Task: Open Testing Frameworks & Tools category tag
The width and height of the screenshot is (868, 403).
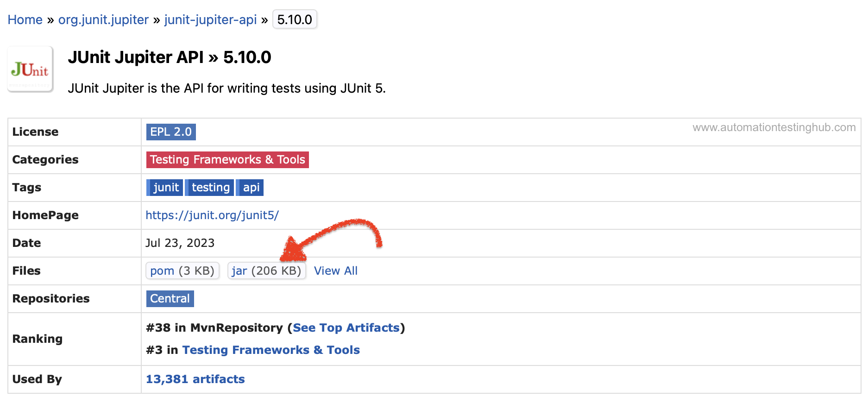Action: pos(227,159)
